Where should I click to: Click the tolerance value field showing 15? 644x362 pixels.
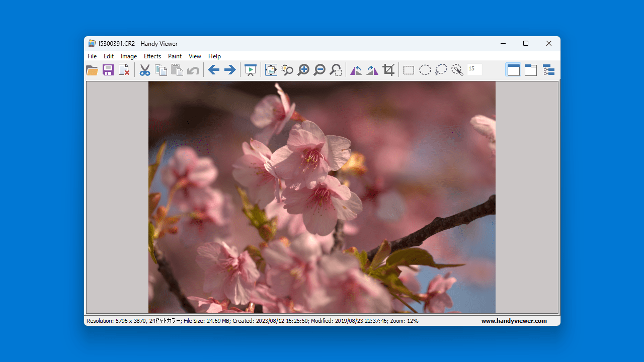coord(474,69)
